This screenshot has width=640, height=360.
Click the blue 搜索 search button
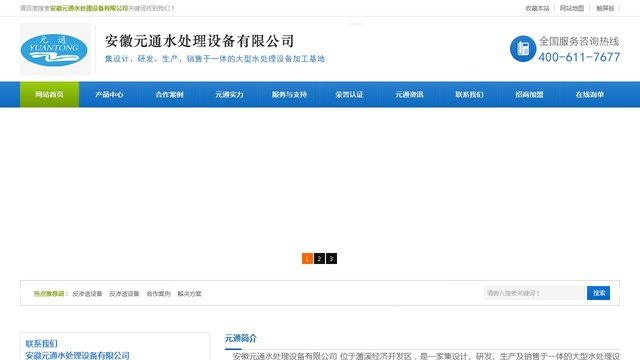point(598,293)
